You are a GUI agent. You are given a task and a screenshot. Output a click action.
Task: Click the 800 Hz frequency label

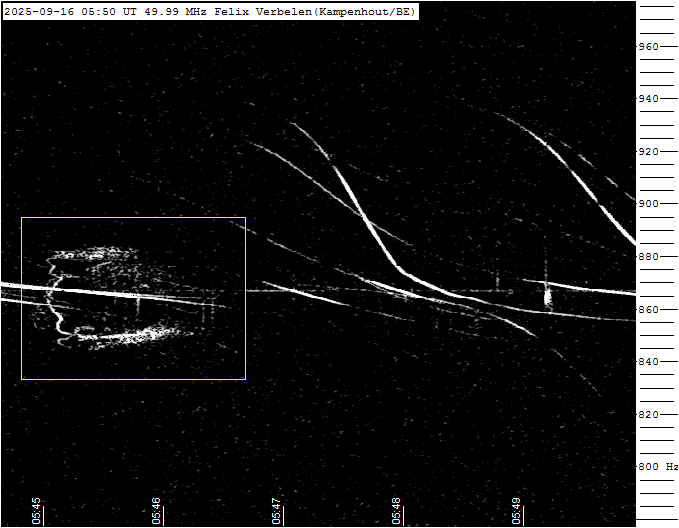pyautogui.click(x=658, y=467)
